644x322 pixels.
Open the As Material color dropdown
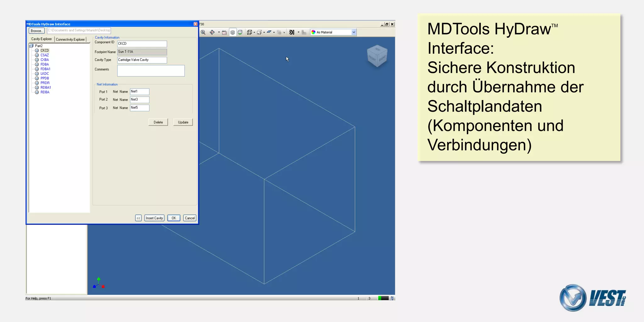pos(354,32)
